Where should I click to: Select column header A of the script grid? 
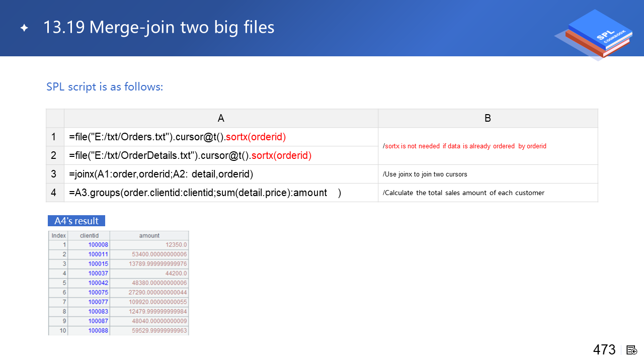[221, 119]
